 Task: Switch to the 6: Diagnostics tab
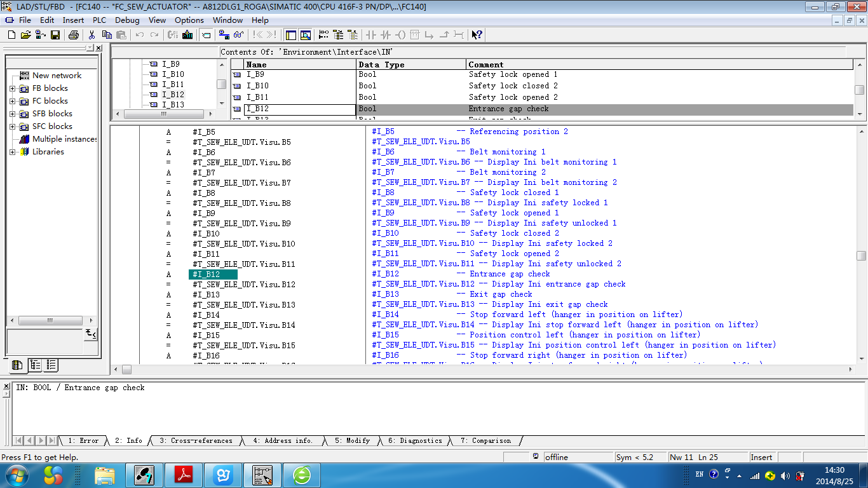pyautogui.click(x=415, y=440)
